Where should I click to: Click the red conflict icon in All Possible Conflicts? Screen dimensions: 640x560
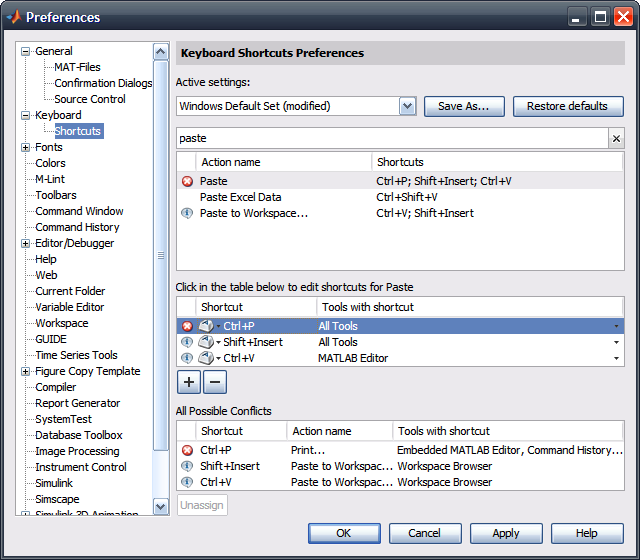click(x=187, y=450)
